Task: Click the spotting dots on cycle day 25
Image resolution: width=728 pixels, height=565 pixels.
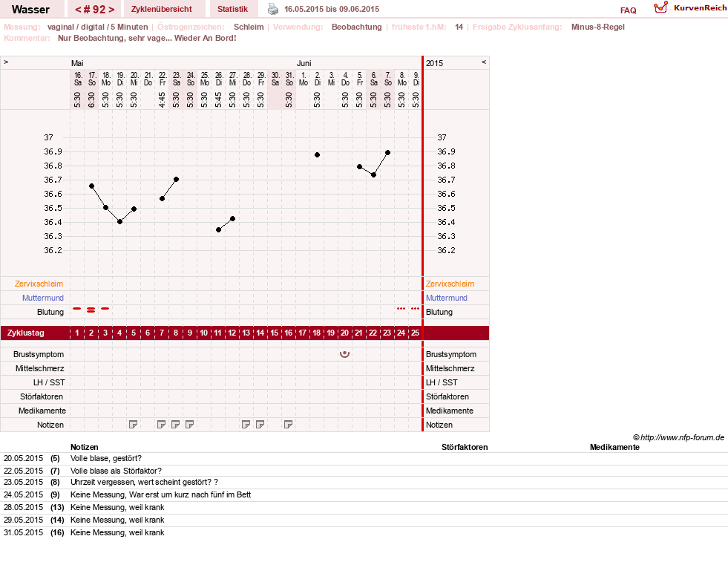Action: [415, 309]
